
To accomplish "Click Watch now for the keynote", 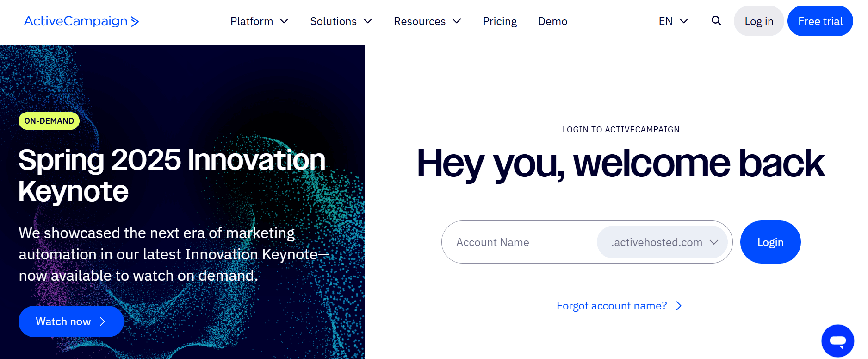I will pos(71,321).
